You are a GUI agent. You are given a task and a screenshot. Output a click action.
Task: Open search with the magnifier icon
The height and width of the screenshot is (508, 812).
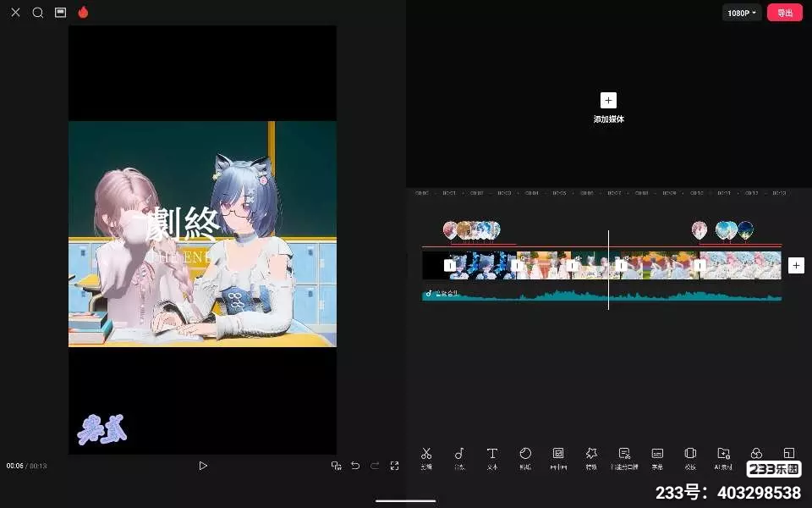pos(38,13)
